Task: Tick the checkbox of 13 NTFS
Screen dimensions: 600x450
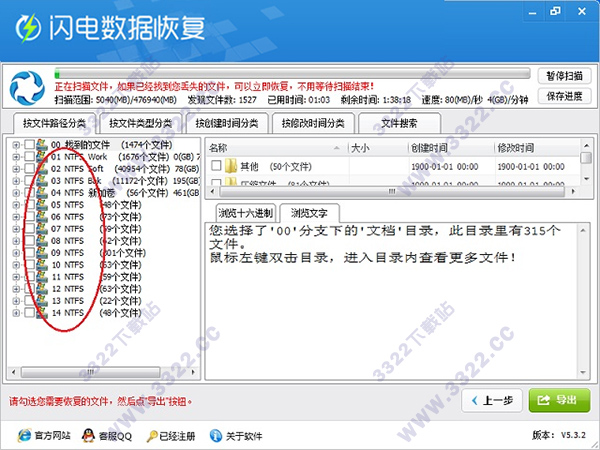Action: click(x=29, y=301)
